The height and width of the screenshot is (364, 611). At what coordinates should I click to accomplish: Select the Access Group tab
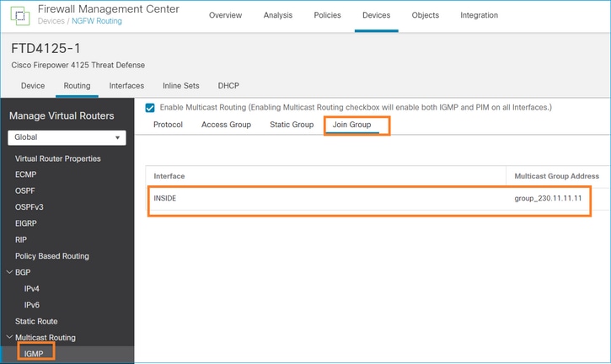(x=226, y=125)
